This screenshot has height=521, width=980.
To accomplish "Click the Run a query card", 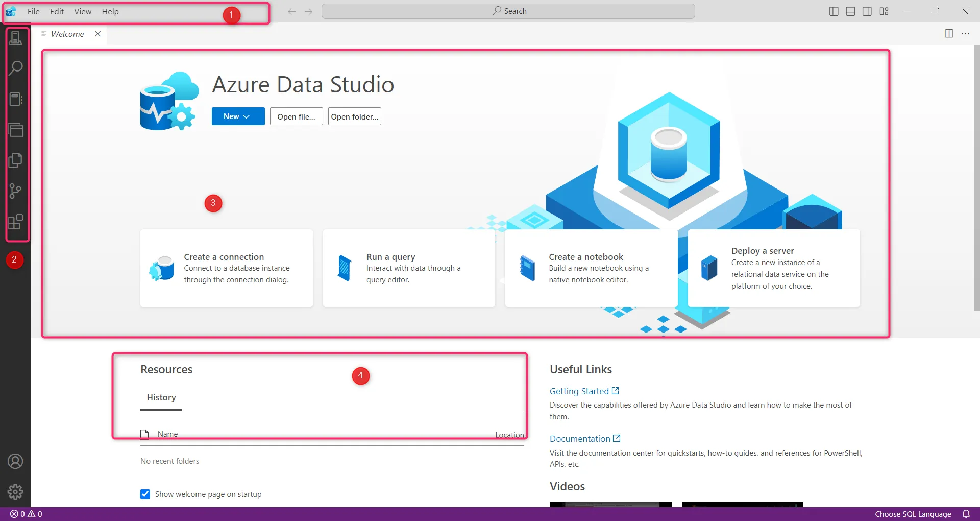I will [x=409, y=268].
